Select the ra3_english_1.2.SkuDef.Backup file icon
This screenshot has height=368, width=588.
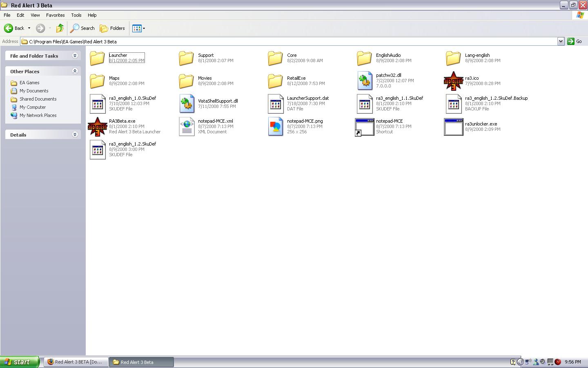coord(454,104)
